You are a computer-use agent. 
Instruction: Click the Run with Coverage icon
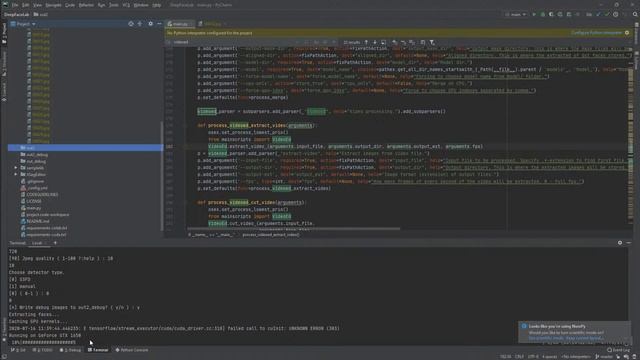tap(551, 14)
